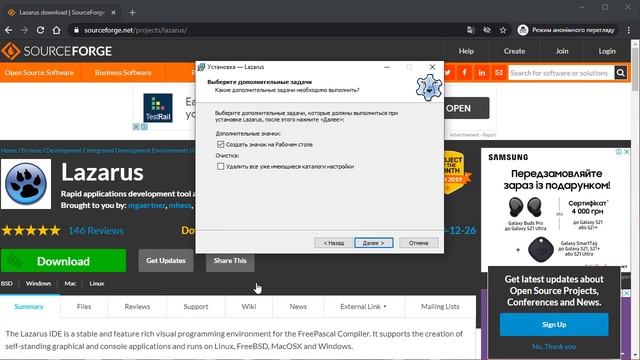This screenshot has height=360, width=640.
Task: Click the green Download button
Action: [x=63, y=261]
